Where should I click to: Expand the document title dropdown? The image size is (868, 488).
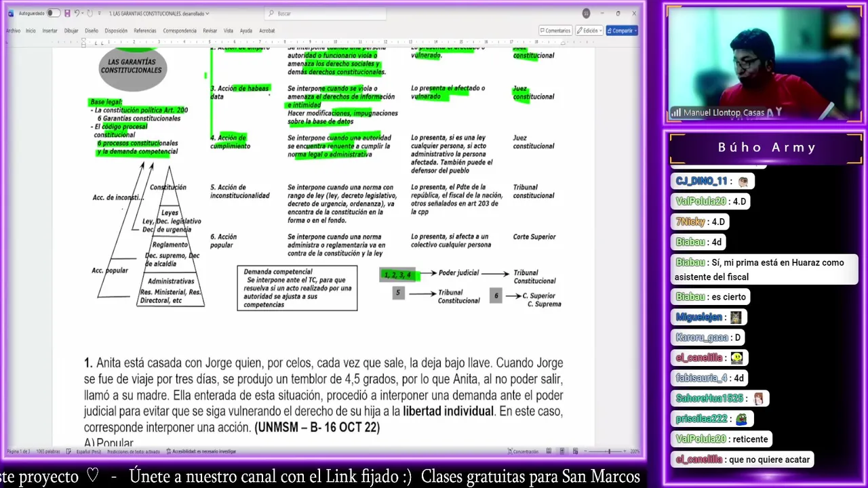pyautogui.click(x=208, y=14)
